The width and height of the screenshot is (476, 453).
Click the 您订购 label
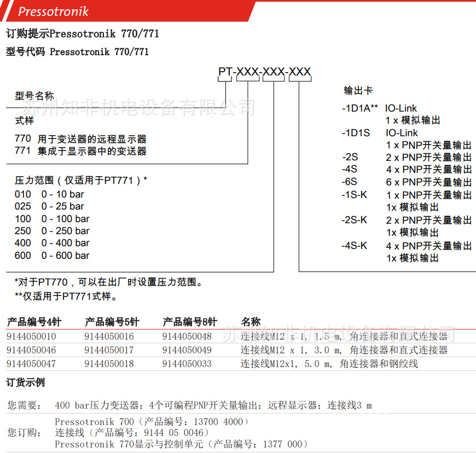click(24, 433)
